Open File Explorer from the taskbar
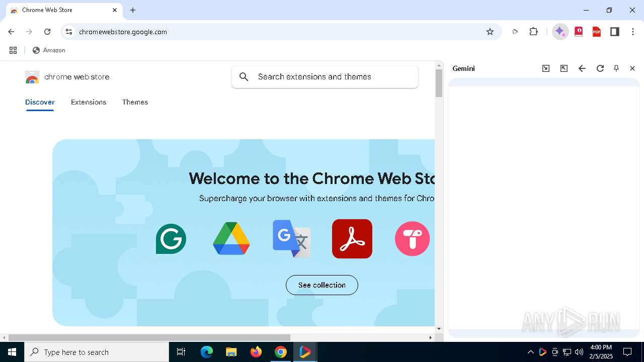The image size is (644, 362). pyautogui.click(x=231, y=352)
